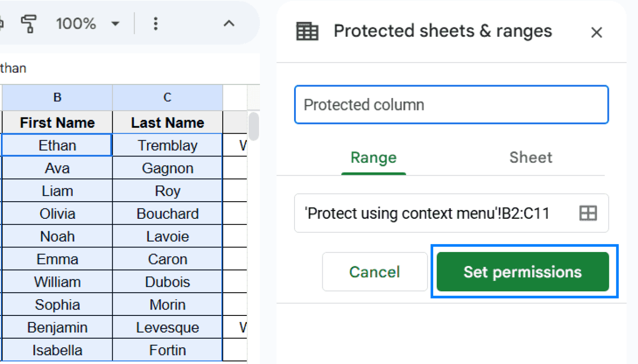The height and width of the screenshot is (364, 638).
Task: Click the Protected column description field
Action: (x=451, y=105)
